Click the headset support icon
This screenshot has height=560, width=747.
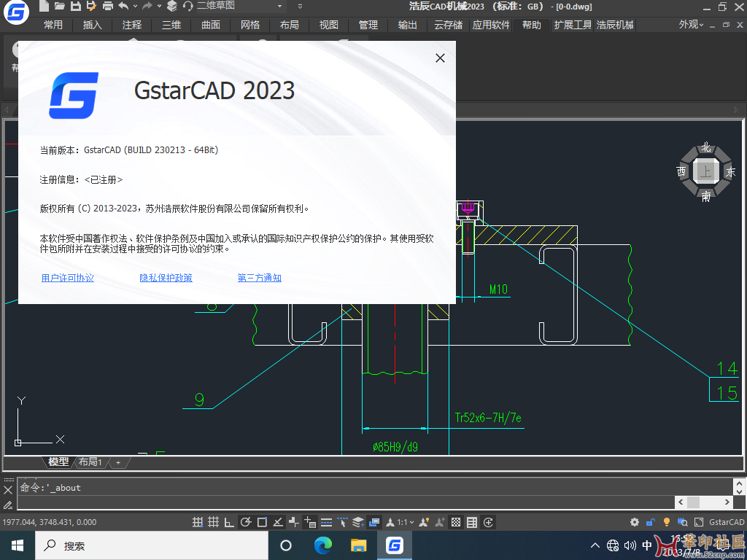point(188,6)
